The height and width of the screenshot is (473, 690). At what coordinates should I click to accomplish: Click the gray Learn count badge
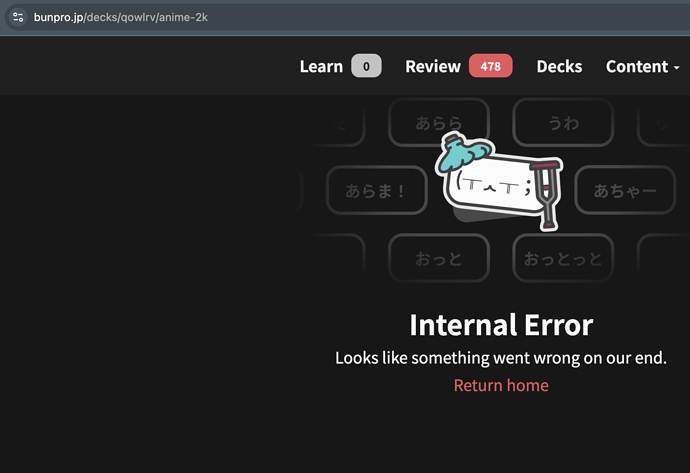[366, 66]
